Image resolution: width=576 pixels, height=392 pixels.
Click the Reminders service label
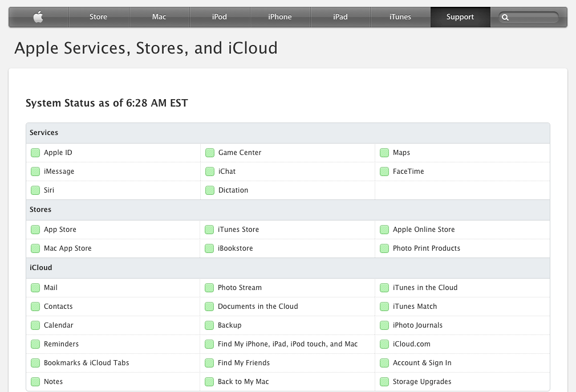[62, 344]
